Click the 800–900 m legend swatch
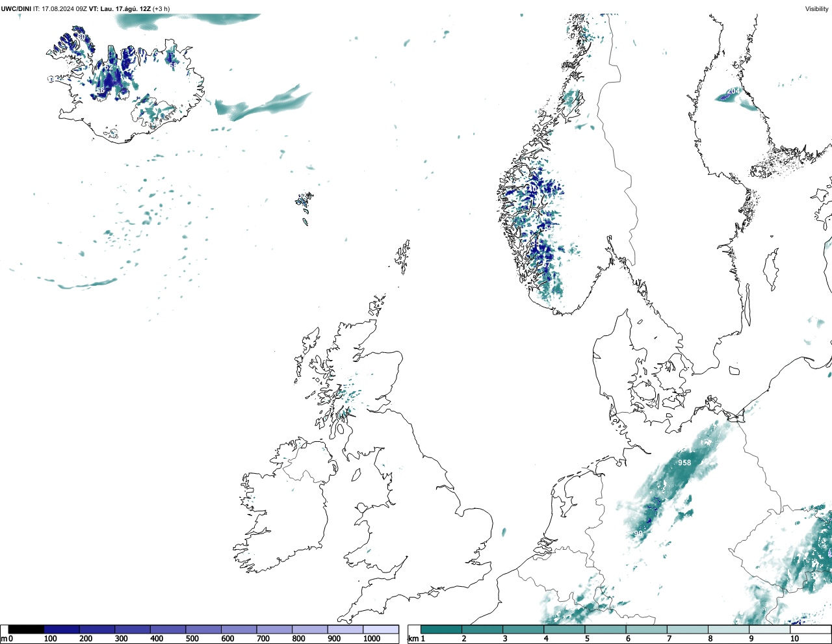 pos(310,629)
